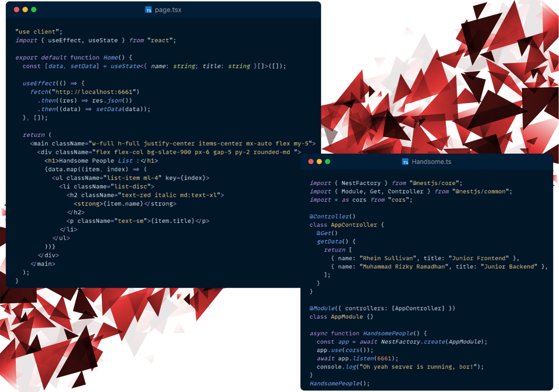Click the @Module decorator line

pyautogui.click(x=382, y=308)
